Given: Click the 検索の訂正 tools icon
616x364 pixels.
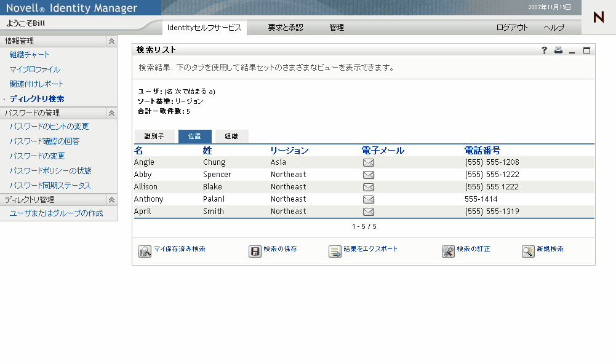Looking at the screenshot, I should pos(448,251).
